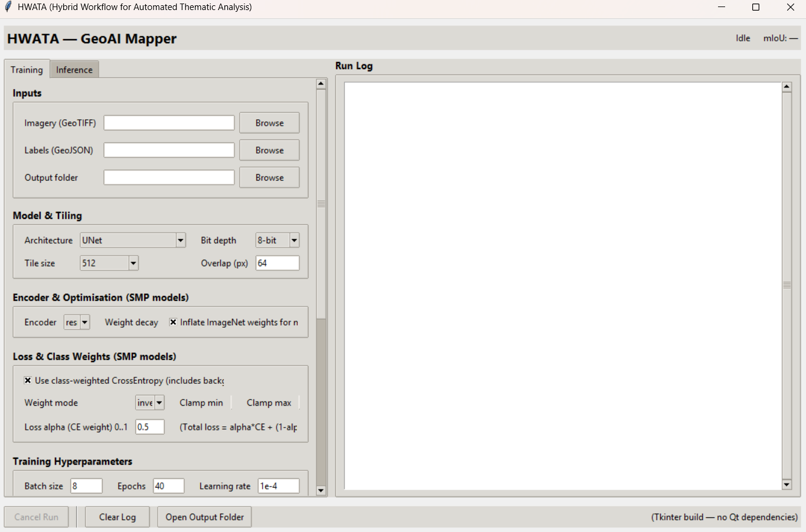Toggle the class-weighted CrossEntropy checkbox

coord(28,380)
